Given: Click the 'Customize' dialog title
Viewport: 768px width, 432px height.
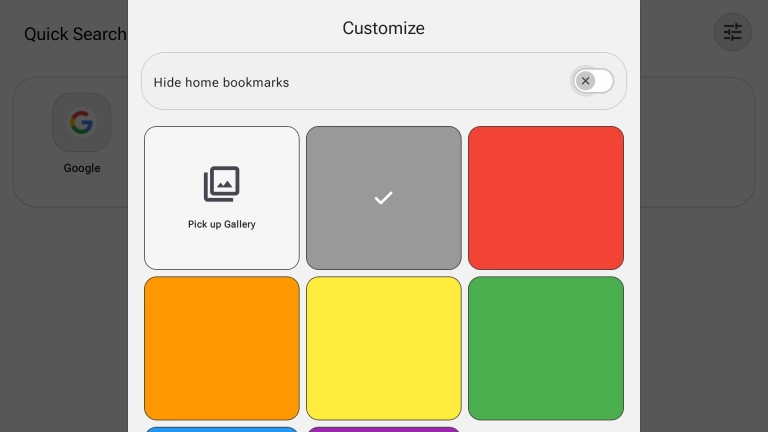Looking at the screenshot, I should pyautogui.click(x=383, y=28).
